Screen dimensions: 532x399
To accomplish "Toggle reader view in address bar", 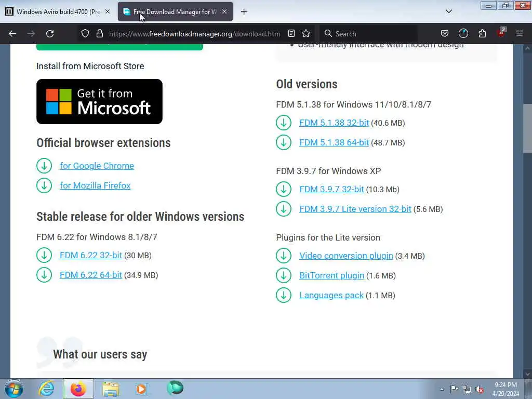I will [291, 34].
